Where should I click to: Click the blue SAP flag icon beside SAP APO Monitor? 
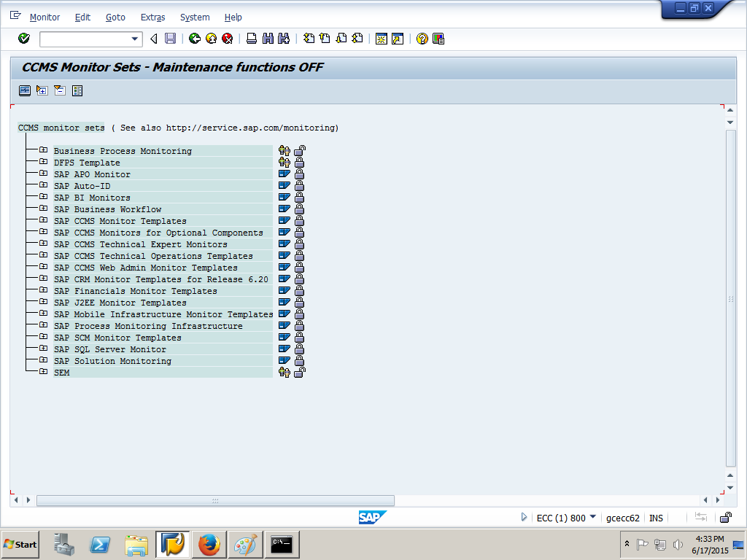click(285, 174)
